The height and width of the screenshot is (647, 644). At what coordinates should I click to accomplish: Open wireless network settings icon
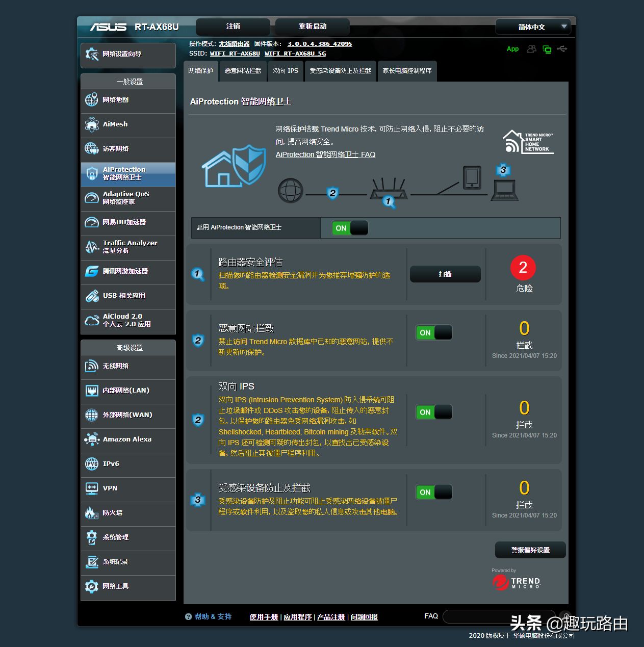click(x=92, y=366)
